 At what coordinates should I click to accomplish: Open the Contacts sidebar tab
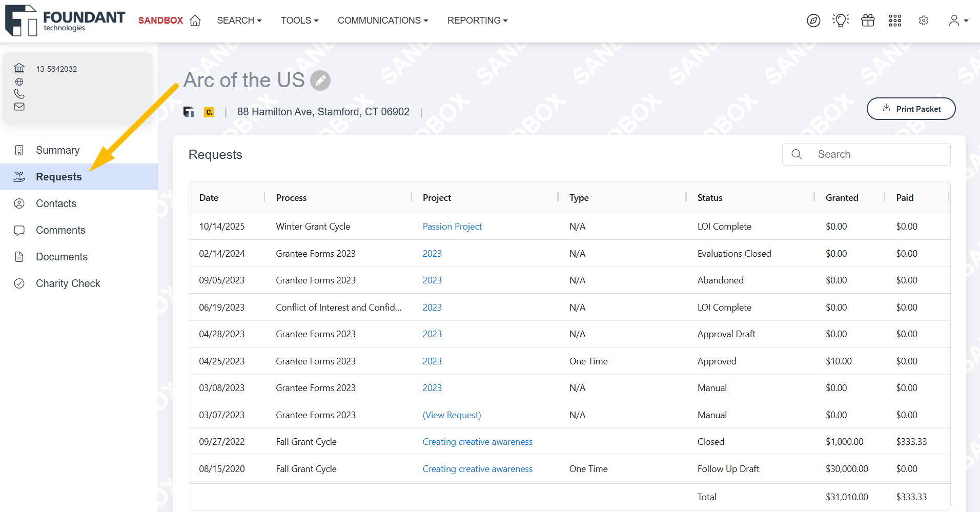click(79, 203)
